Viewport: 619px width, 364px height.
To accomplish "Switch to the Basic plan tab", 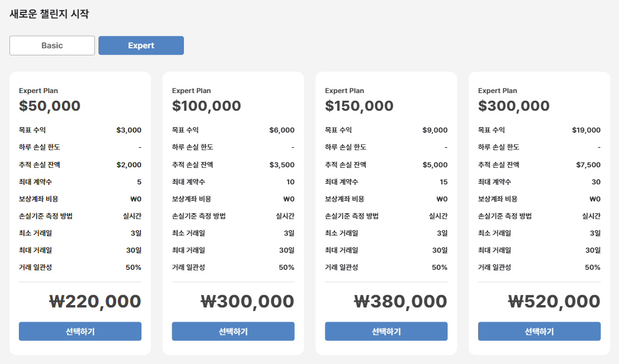I will (x=52, y=45).
